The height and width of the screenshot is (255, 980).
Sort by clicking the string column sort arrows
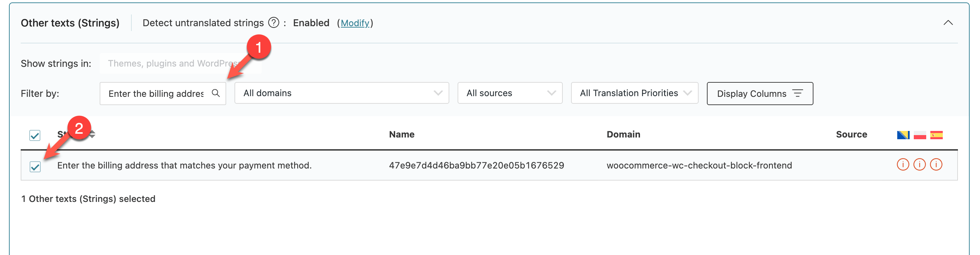click(x=92, y=134)
